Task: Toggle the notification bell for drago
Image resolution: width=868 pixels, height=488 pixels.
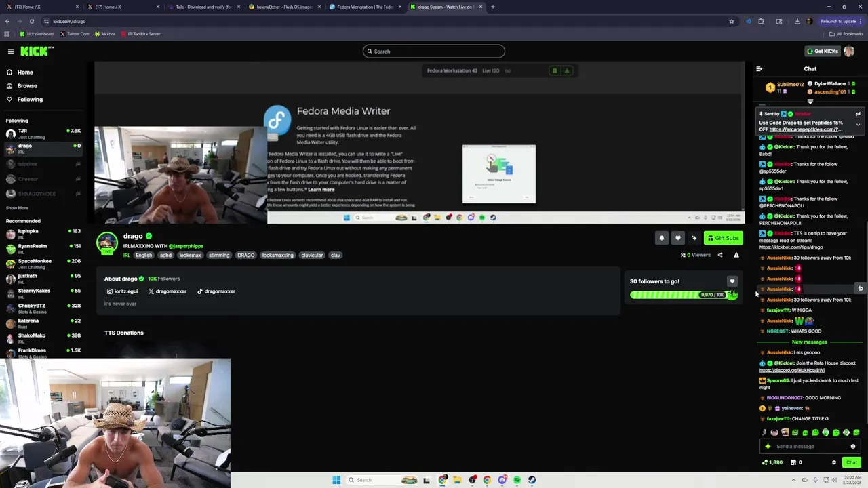Action: (x=661, y=238)
